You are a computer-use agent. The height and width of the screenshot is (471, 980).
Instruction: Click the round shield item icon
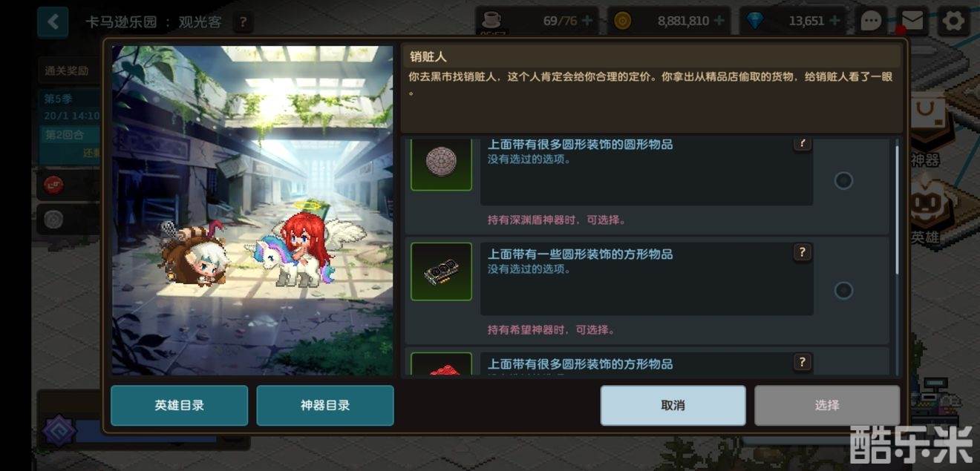[441, 163]
